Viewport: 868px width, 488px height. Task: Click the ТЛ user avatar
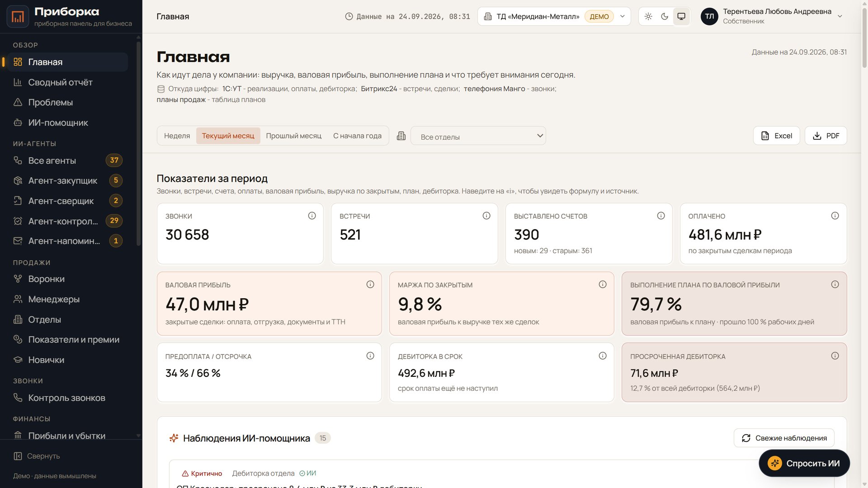(x=709, y=17)
